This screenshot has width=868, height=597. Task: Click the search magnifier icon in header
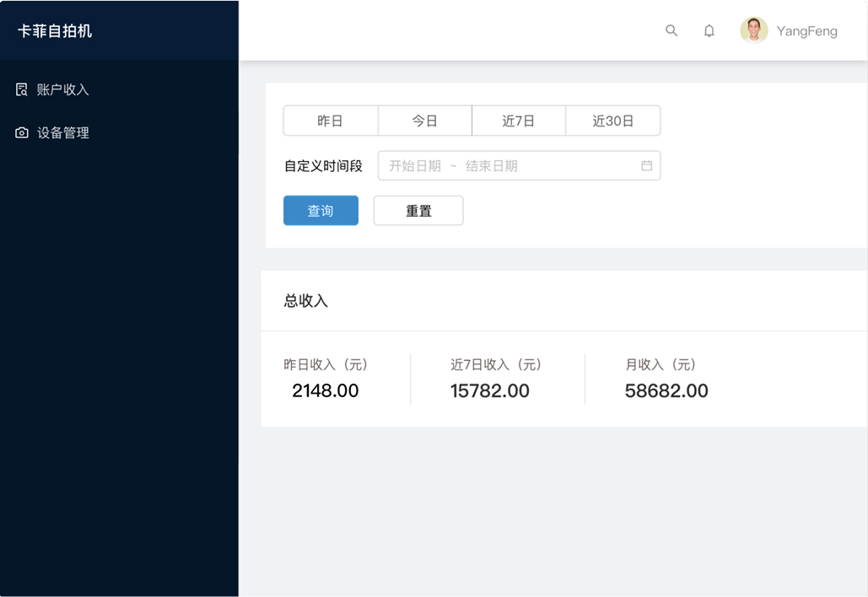(x=671, y=30)
